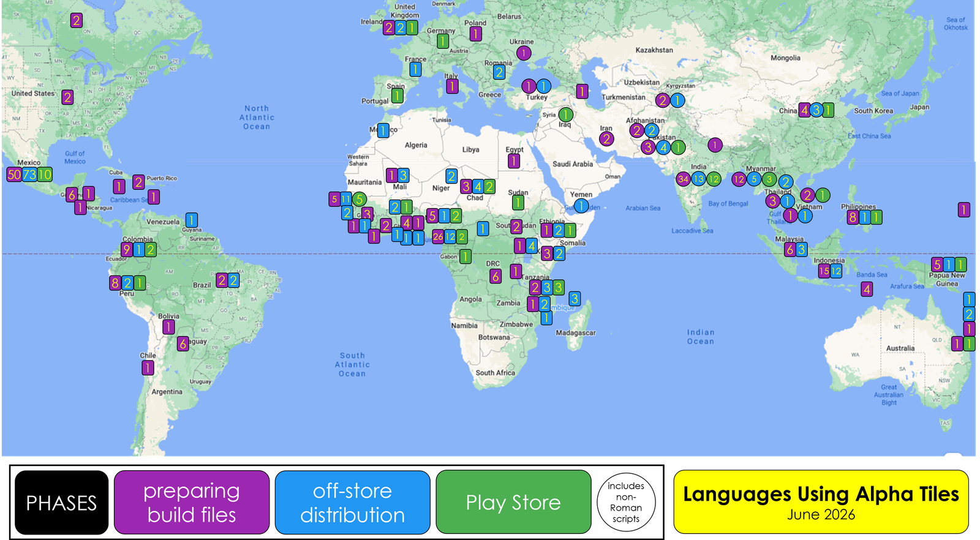Click the 'Saudi Arabia' map label
The image size is (980, 540).
[573, 164]
